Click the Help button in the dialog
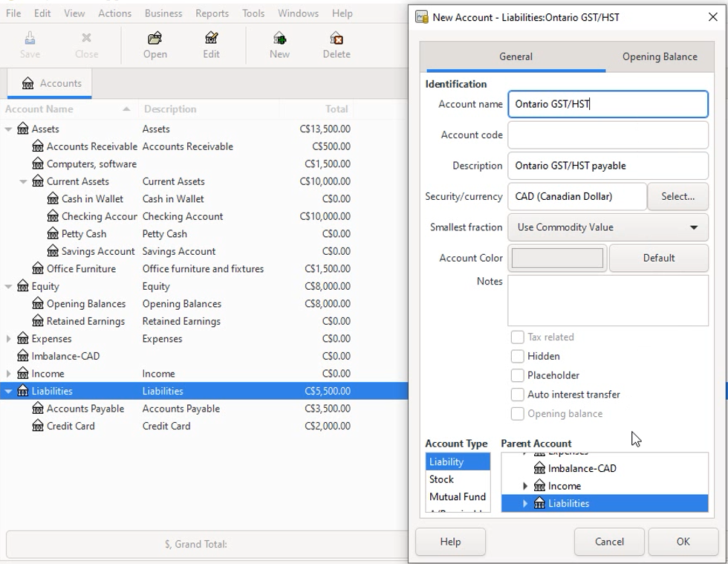 click(449, 542)
